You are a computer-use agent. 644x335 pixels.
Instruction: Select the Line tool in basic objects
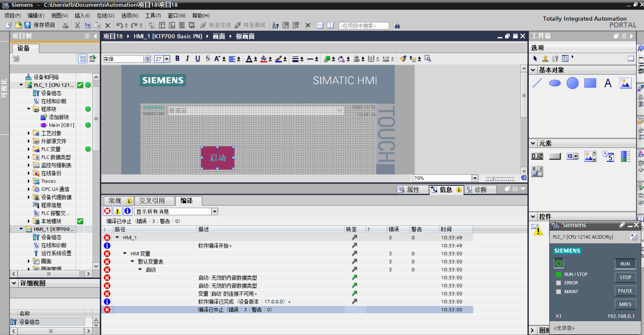(x=537, y=83)
